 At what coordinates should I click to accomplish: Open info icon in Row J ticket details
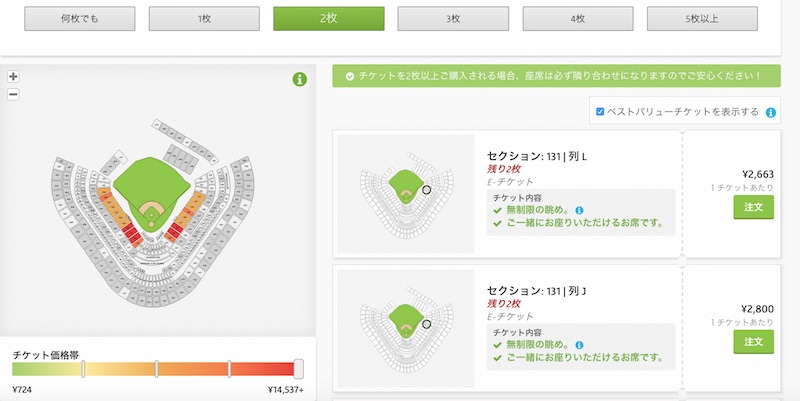pos(579,345)
